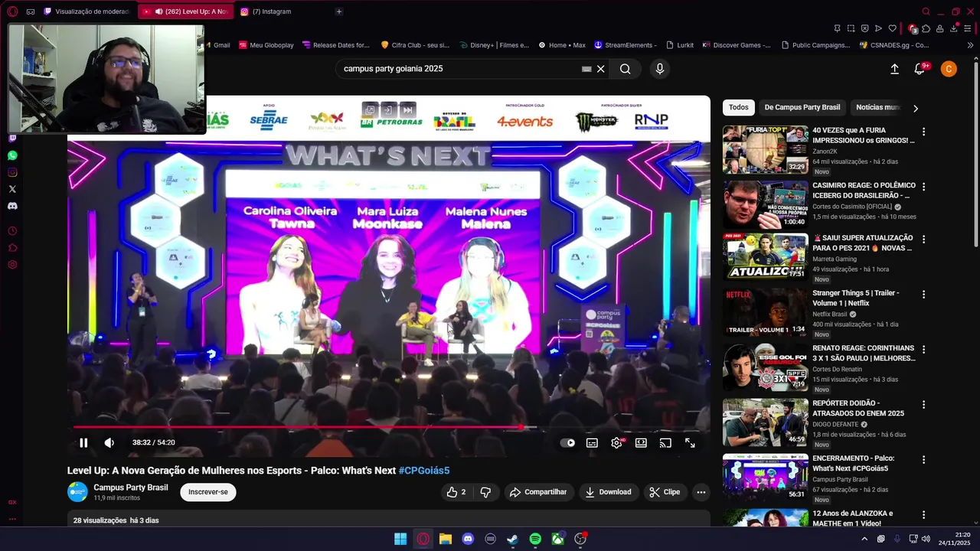Open YouTube account avatar menu

pos(949,69)
